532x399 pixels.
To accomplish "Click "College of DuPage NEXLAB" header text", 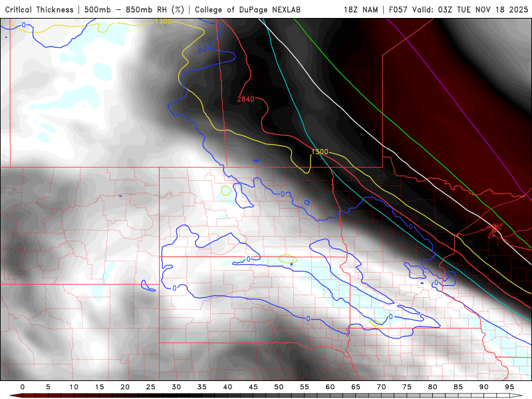I will (x=247, y=10).
